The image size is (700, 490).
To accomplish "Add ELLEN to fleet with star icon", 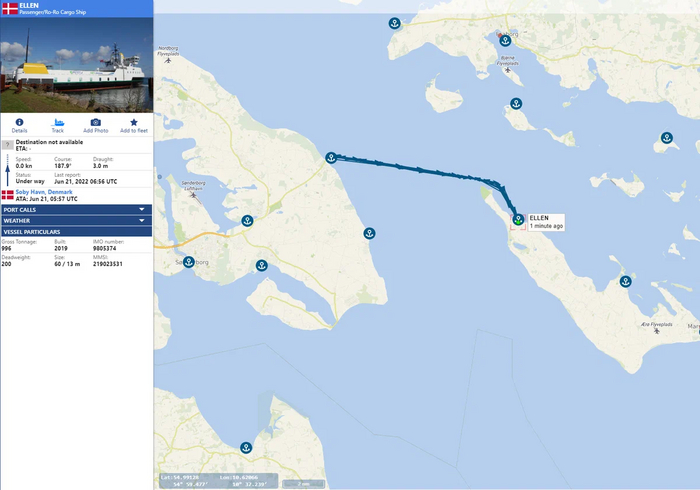I will coord(134,122).
